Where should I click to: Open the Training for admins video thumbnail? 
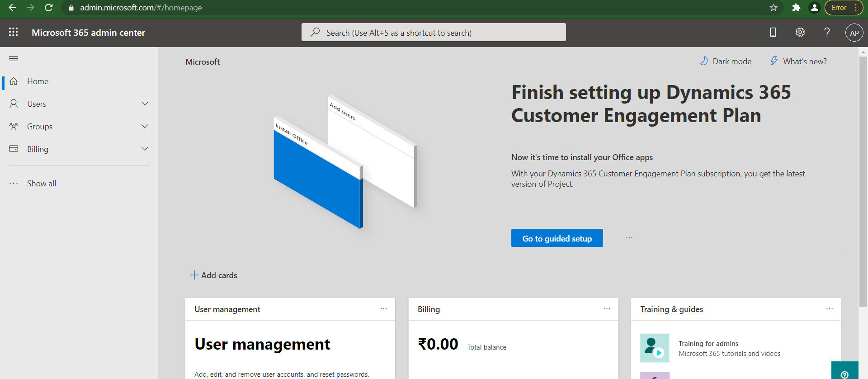click(655, 348)
